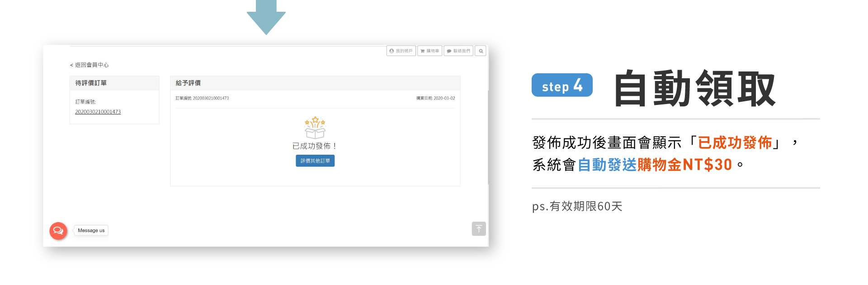Click the 購買日期 2020-03-02 text

pyautogui.click(x=435, y=98)
